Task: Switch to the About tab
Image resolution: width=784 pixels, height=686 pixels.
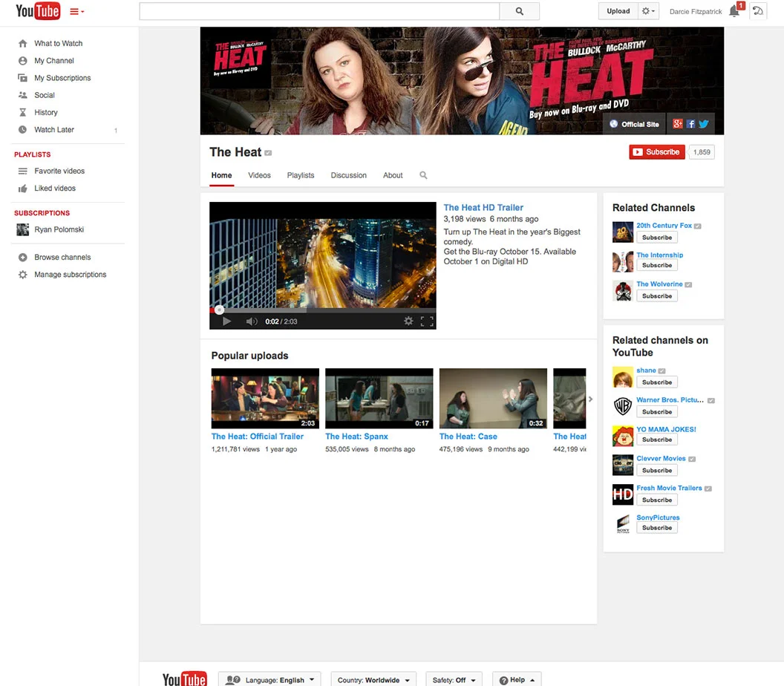Action: pos(393,175)
